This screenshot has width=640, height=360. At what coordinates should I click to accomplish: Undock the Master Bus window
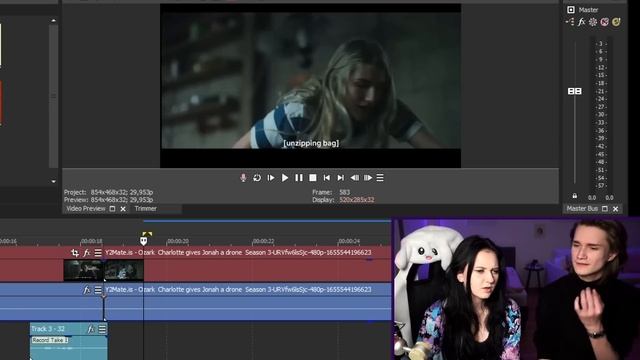point(605,209)
